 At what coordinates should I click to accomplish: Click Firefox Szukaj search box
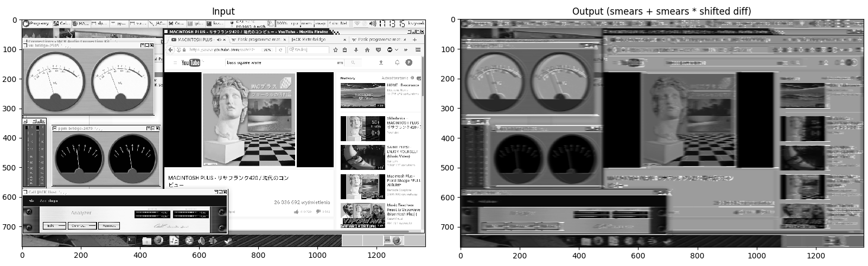tap(309, 50)
